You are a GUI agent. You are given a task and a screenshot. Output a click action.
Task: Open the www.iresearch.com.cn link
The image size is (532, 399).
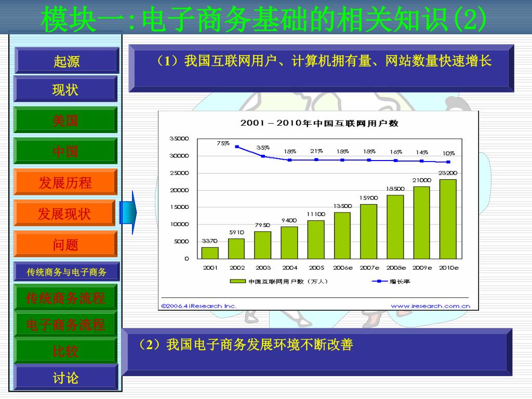[x=431, y=306]
